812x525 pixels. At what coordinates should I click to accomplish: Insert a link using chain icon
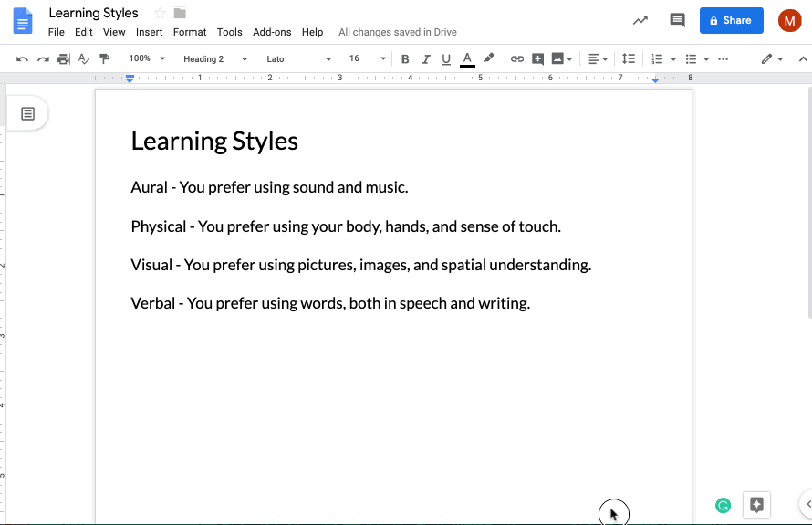516,59
